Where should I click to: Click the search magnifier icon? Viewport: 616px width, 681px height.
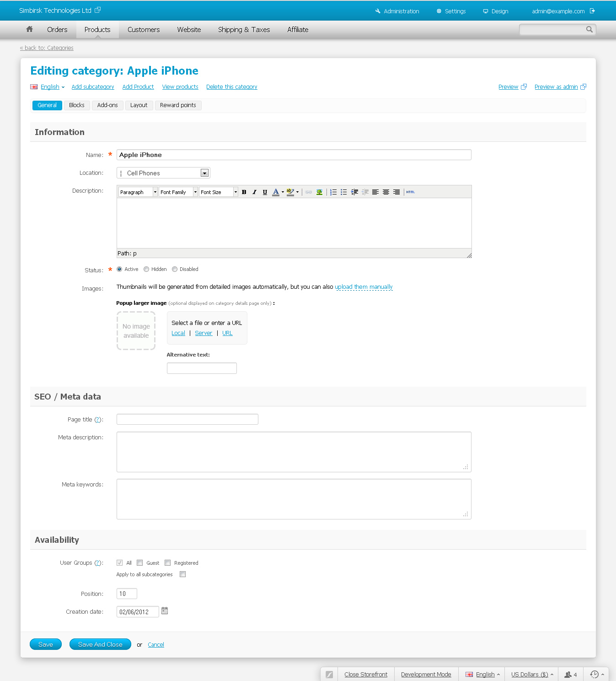[589, 29]
